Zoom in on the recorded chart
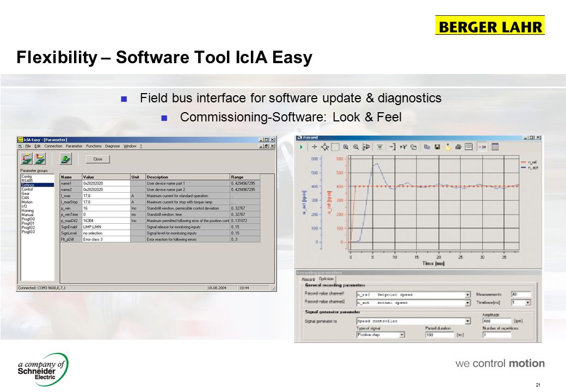566x392 pixels. (x=346, y=147)
